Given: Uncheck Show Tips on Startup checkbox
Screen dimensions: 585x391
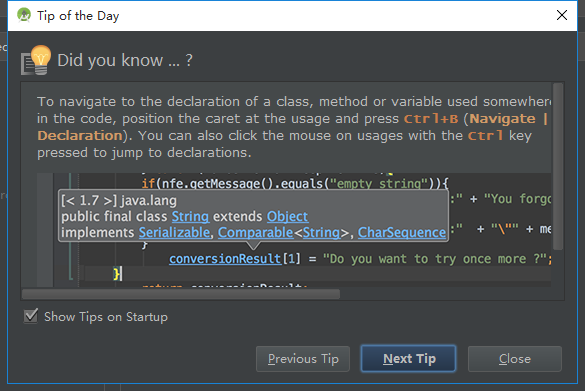Looking at the screenshot, I should pyautogui.click(x=31, y=316).
